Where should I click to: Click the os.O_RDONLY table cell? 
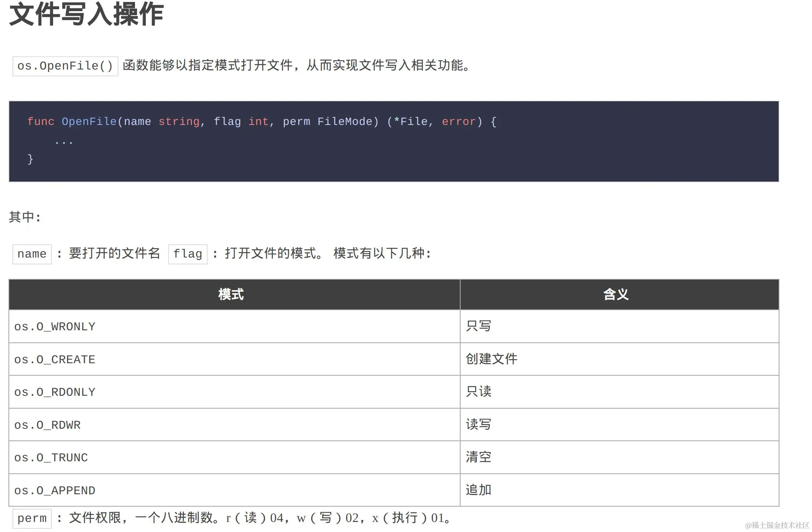55,392
